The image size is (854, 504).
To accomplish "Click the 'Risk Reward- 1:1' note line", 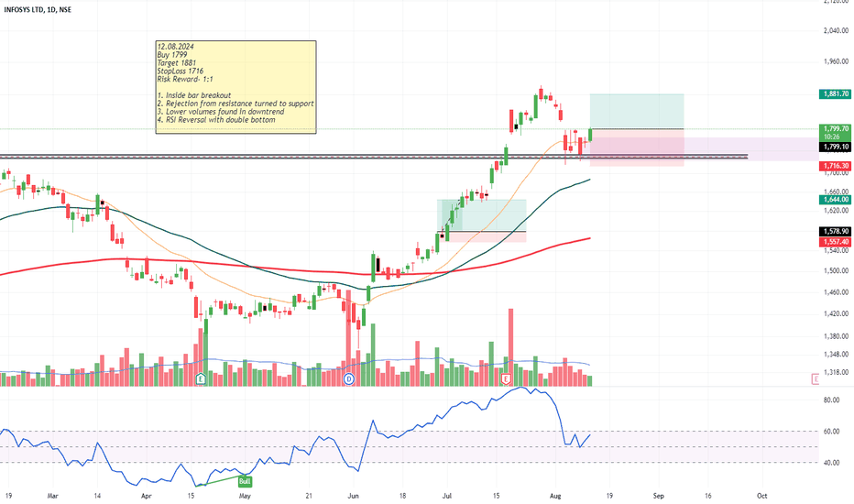I will 185,80.
